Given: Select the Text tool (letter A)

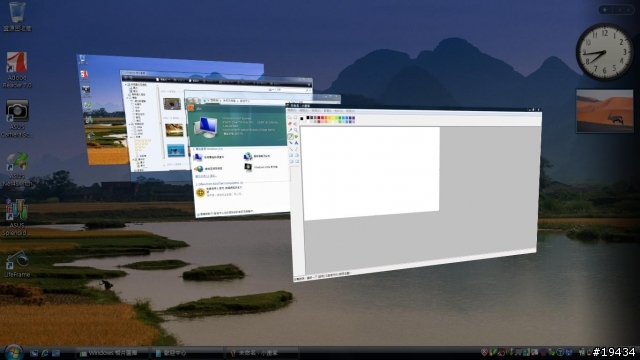Looking at the screenshot, I should [x=296, y=143].
